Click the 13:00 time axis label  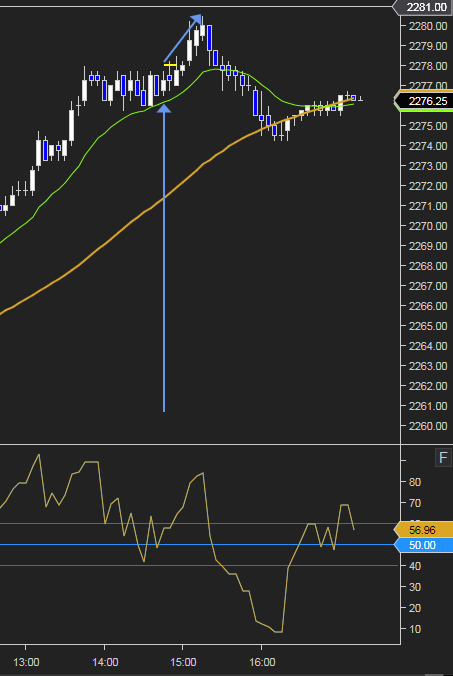click(x=26, y=662)
